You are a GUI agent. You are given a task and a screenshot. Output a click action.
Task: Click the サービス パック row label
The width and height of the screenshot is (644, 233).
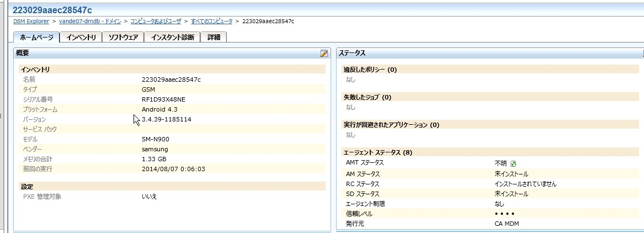click(40, 129)
